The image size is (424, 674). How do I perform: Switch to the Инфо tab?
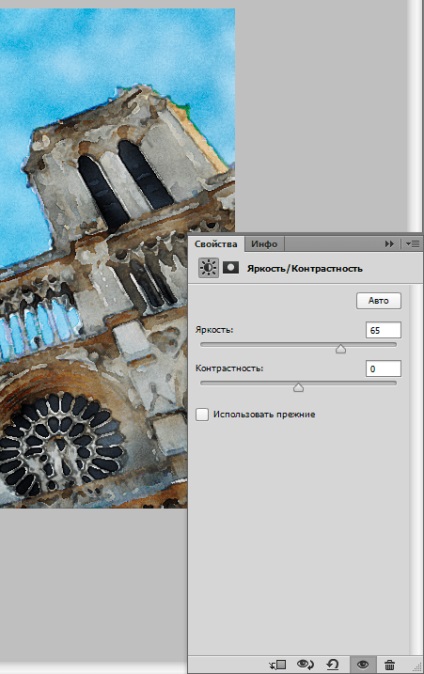pos(264,244)
